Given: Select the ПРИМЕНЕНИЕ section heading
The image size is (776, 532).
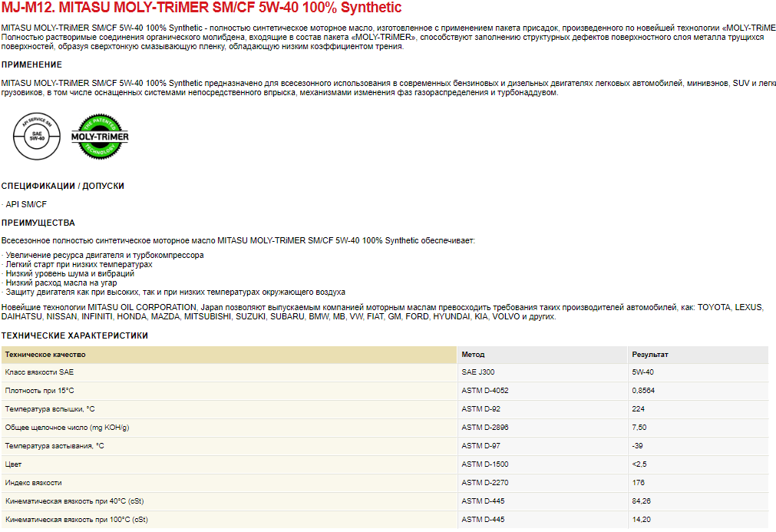Looking at the screenshot, I should point(31,64).
